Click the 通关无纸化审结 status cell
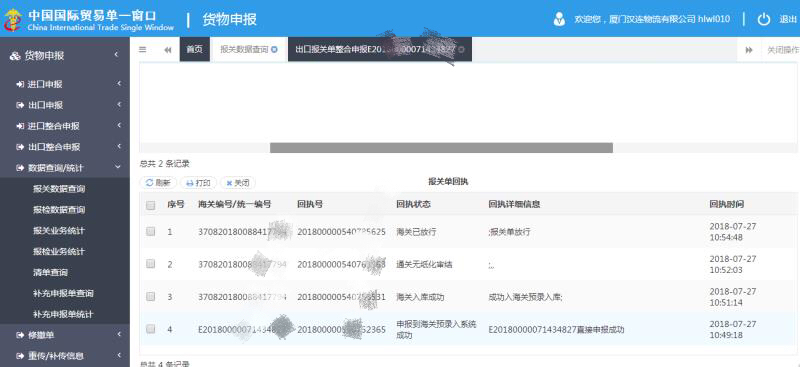This screenshot has height=367, width=800. click(424, 264)
